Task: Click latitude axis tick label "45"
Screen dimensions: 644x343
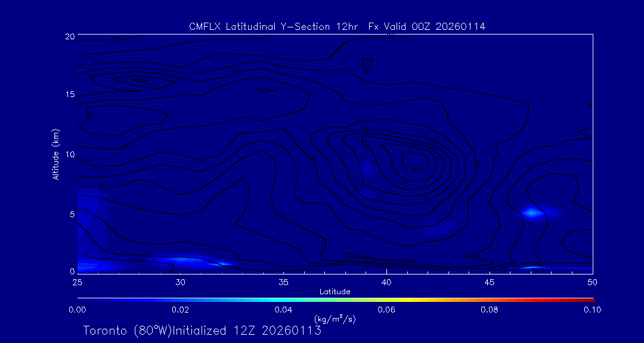Action: click(490, 282)
